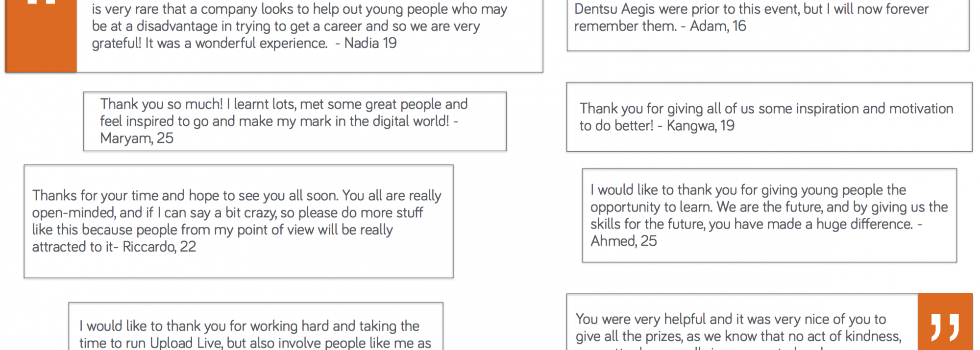Click the signature Maryam, 25
This screenshot has width=980, height=350.
click(x=137, y=138)
